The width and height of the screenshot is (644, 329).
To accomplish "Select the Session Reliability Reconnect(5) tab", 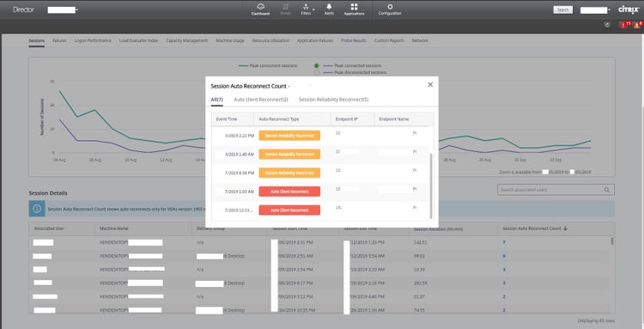I will coord(333,100).
